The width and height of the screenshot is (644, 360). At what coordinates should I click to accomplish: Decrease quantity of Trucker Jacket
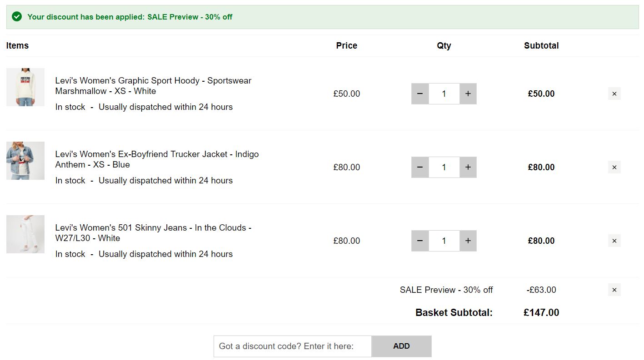(x=420, y=168)
